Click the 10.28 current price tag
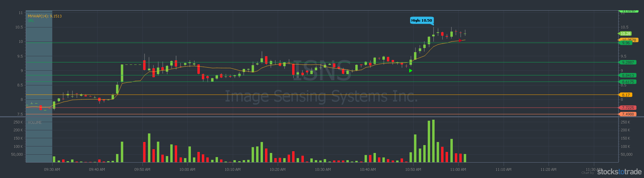This screenshot has width=644, height=178. point(625,34)
